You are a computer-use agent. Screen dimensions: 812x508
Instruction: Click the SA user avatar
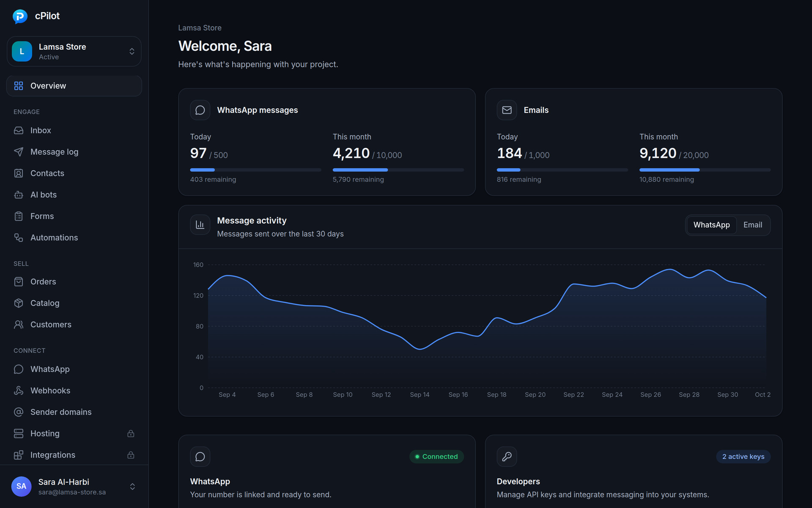point(21,486)
